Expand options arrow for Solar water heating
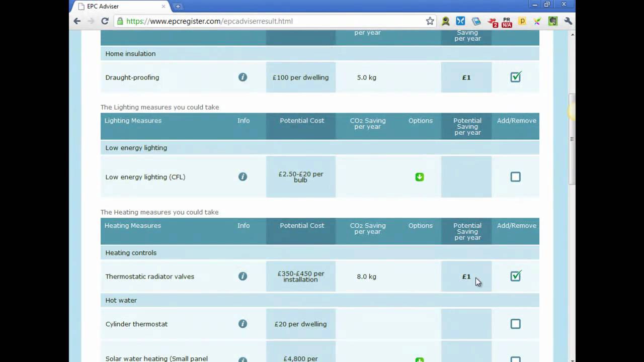 click(420, 359)
